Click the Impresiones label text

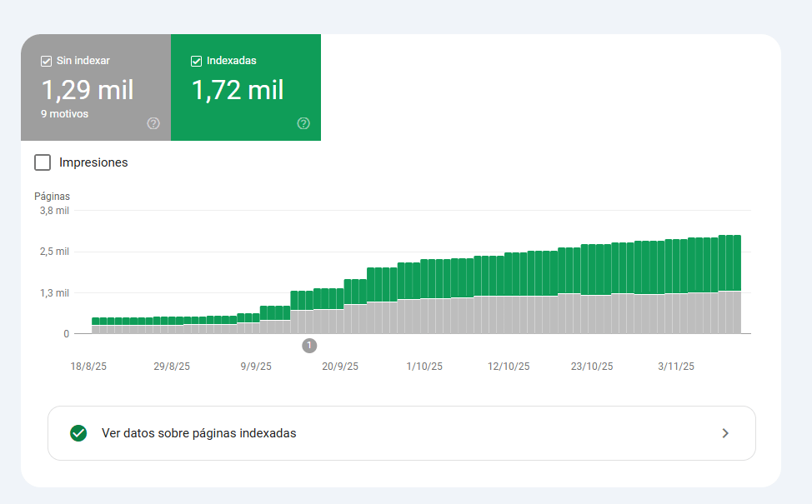93,162
